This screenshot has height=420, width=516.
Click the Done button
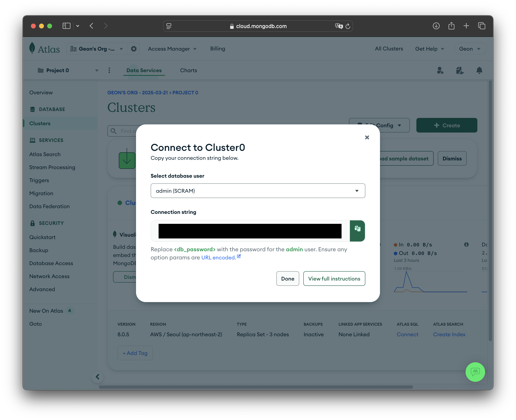point(287,279)
